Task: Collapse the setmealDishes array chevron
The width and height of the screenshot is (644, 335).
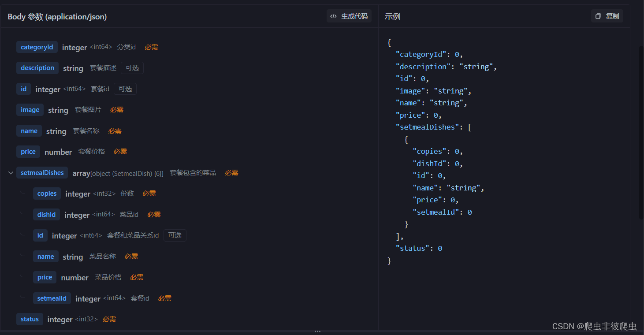Action: (10, 172)
